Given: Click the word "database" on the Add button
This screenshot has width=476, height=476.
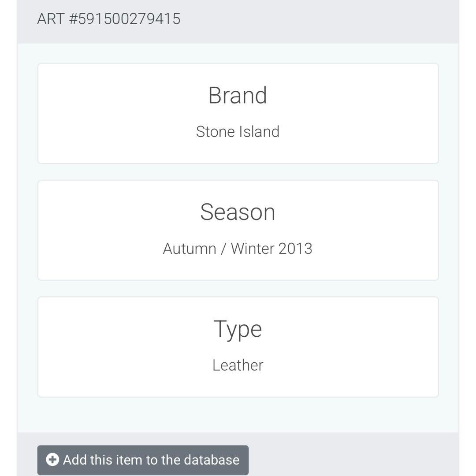Looking at the screenshot, I should tap(212, 460).
